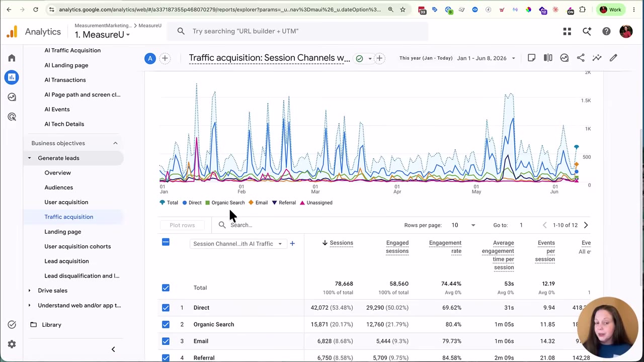Open the MeasureU property selector dropdown

(102, 35)
